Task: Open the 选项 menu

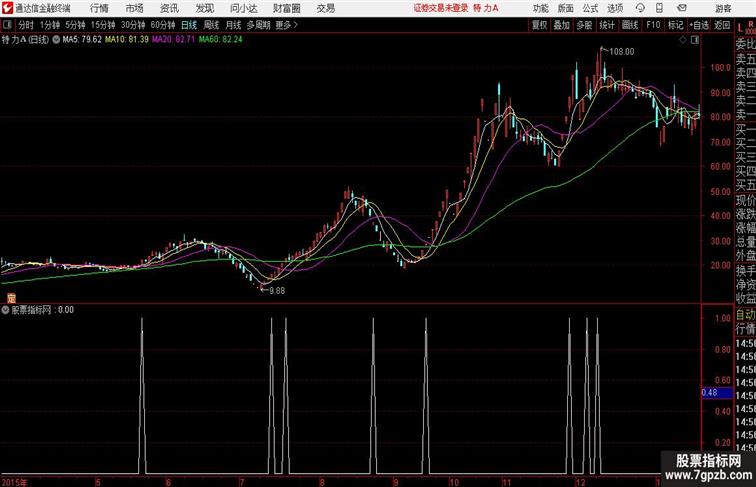Action: (x=615, y=8)
